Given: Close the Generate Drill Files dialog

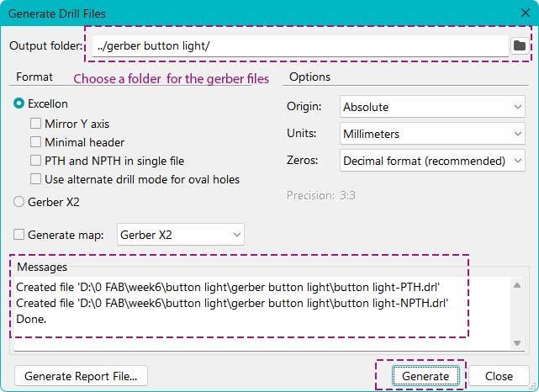Looking at the screenshot, I should coord(525,13).
